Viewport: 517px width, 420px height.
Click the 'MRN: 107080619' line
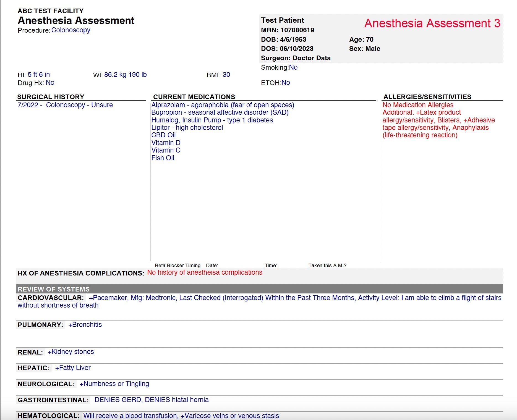[288, 30]
